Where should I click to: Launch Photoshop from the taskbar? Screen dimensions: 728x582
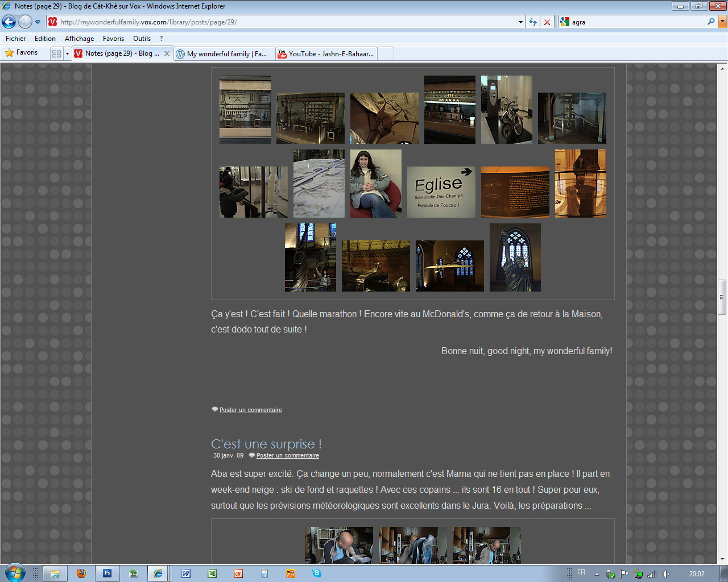107,573
